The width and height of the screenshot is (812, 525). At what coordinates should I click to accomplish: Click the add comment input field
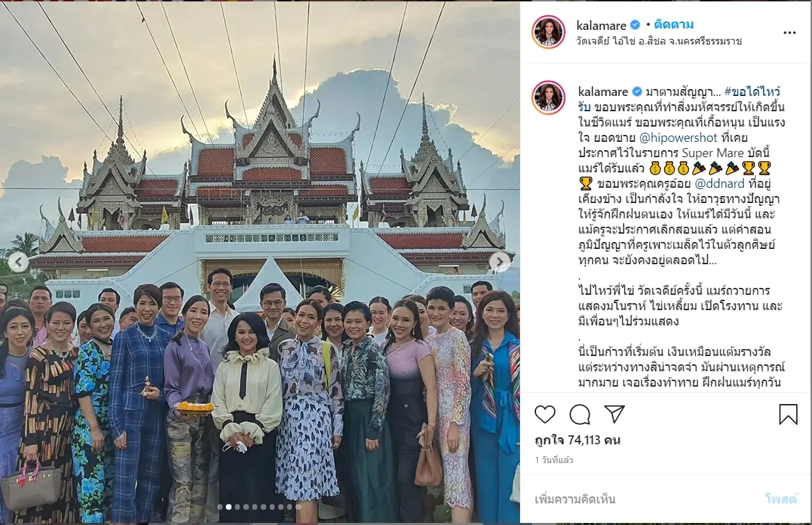pos(642,500)
